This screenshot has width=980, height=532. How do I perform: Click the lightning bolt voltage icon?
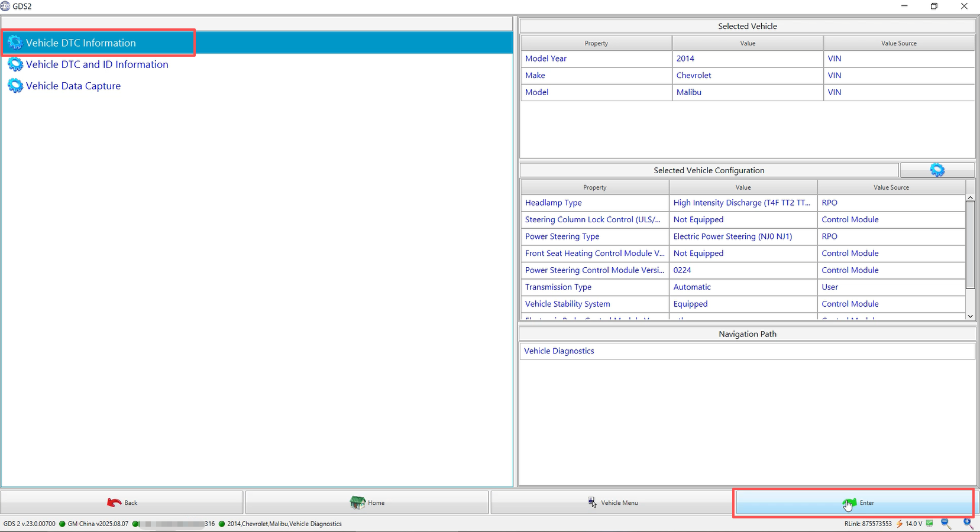pos(900,524)
